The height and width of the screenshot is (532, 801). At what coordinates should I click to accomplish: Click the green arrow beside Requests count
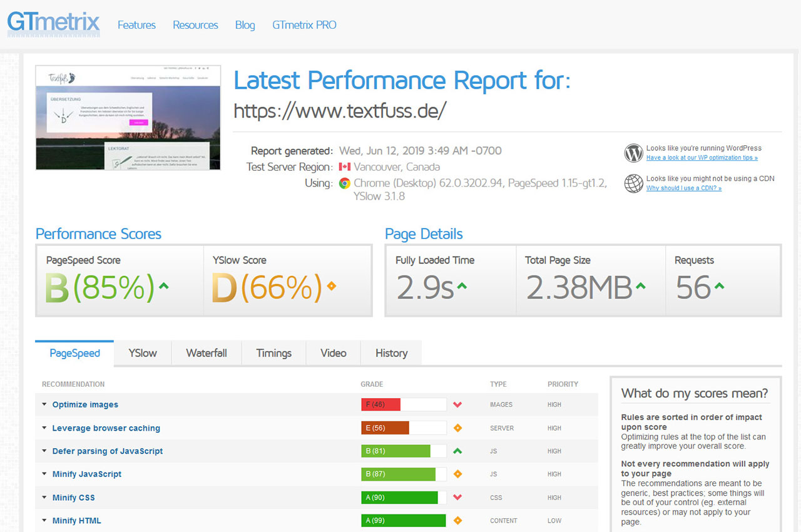tap(719, 286)
